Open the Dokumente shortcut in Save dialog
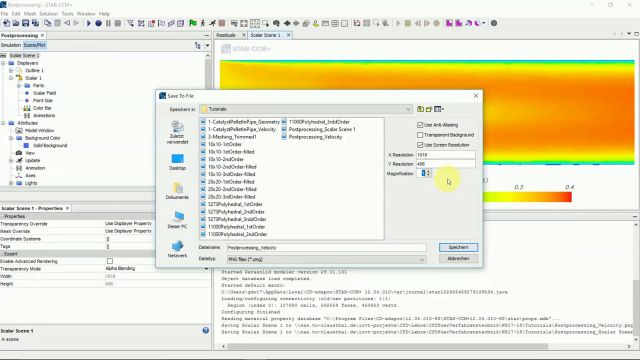 pos(177,191)
